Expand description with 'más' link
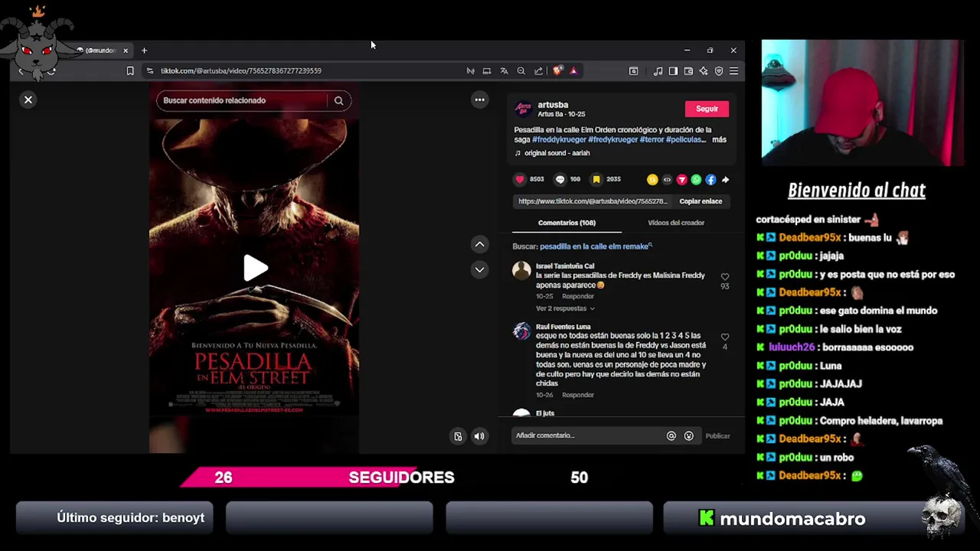Image resolution: width=980 pixels, height=551 pixels. point(719,139)
